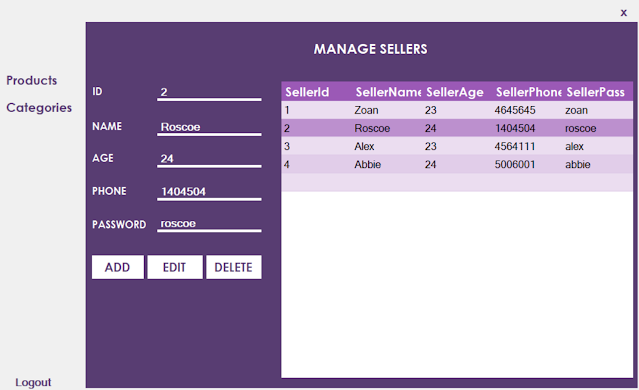Click the EDIT button

coord(175,267)
